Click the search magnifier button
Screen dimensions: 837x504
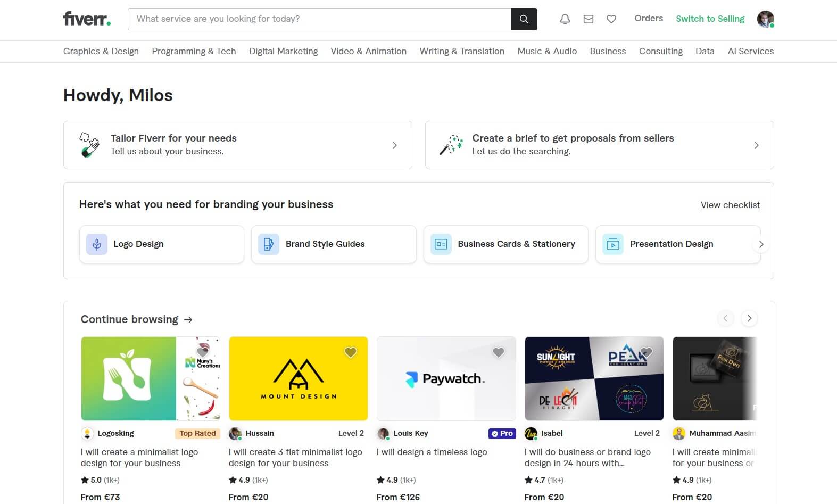[524, 19]
